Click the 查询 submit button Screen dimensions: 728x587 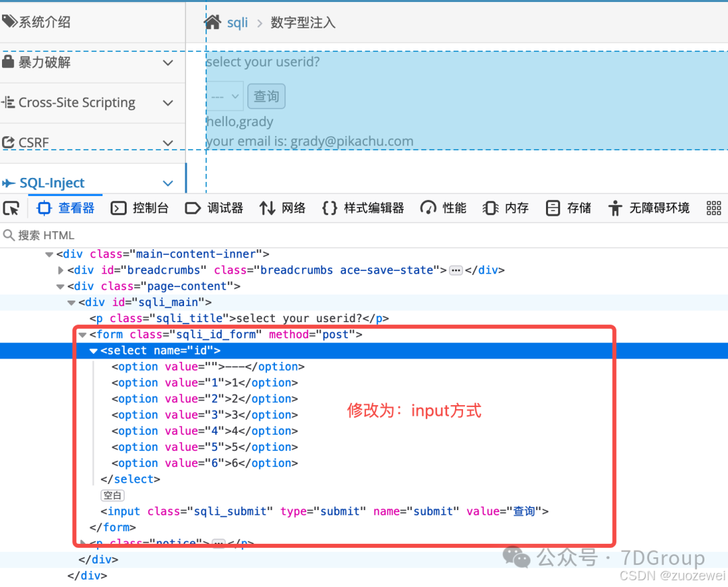pyautogui.click(x=266, y=96)
